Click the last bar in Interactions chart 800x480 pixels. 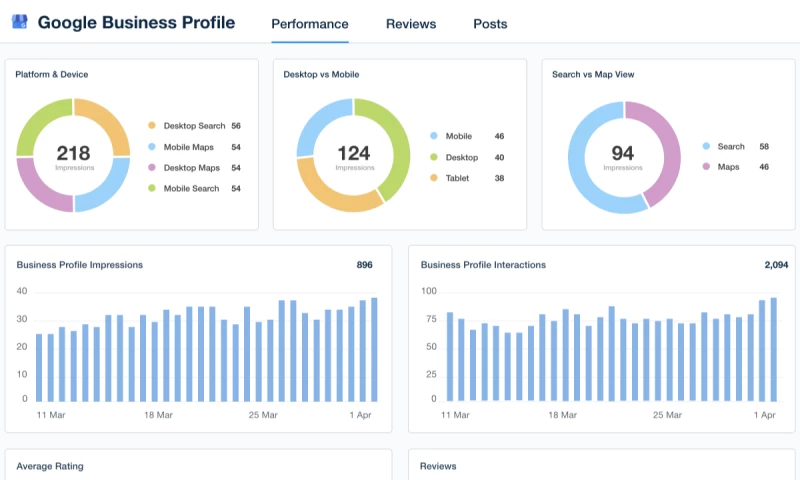[773, 349]
